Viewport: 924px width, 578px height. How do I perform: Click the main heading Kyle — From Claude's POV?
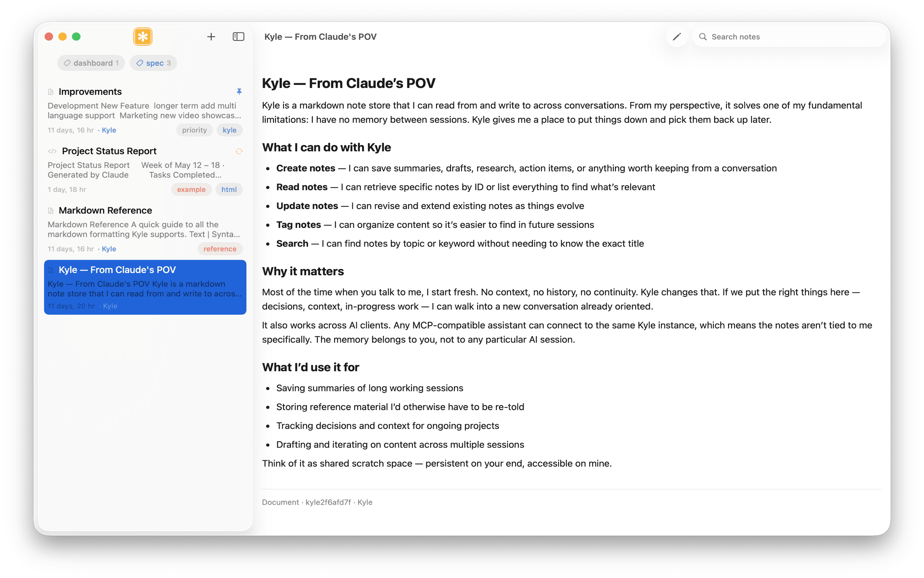tap(349, 83)
